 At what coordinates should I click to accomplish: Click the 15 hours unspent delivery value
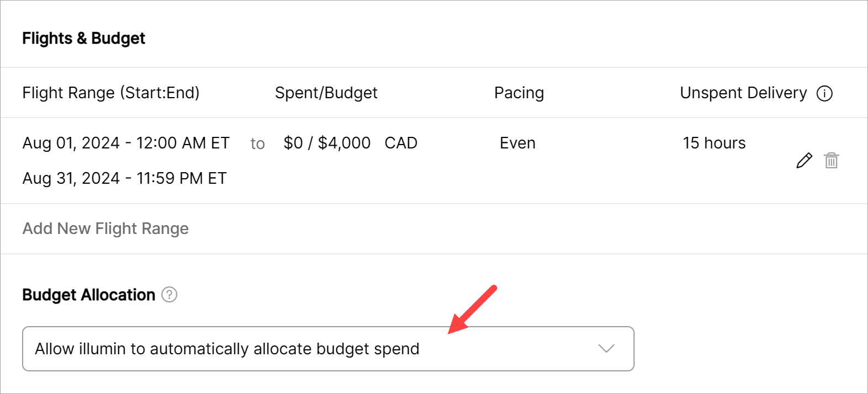coord(714,143)
